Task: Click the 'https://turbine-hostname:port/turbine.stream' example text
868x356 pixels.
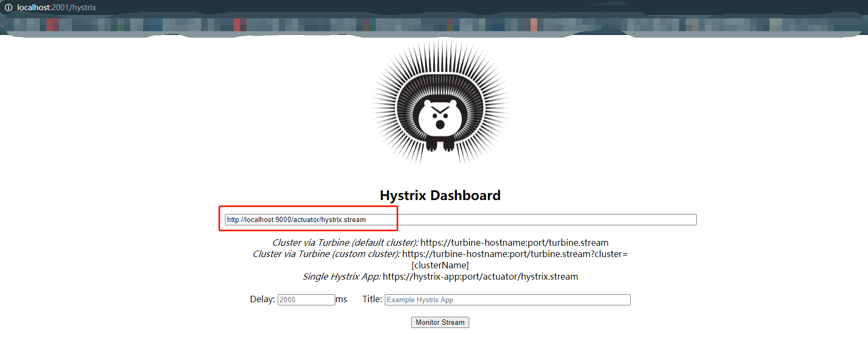Action: pyautogui.click(x=514, y=243)
